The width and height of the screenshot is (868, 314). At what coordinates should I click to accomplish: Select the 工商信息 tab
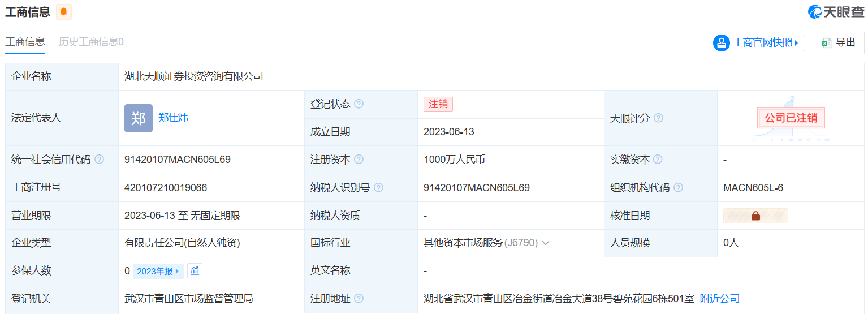point(25,42)
